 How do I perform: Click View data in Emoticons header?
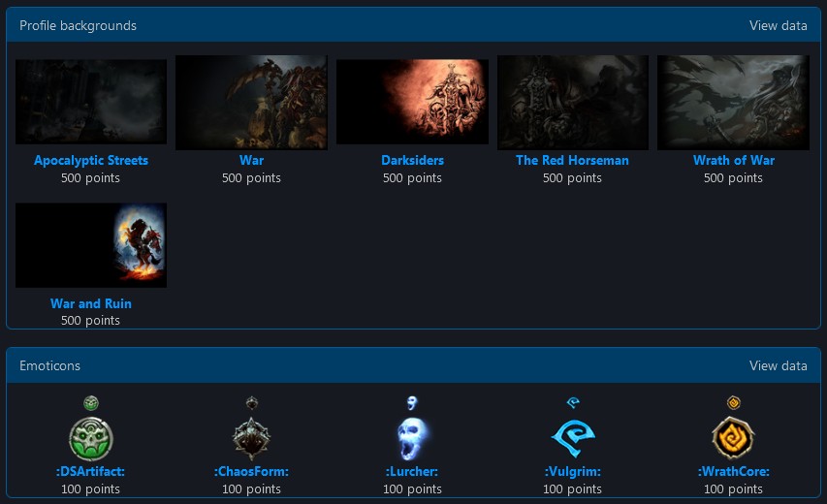click(x=778, y=365)
